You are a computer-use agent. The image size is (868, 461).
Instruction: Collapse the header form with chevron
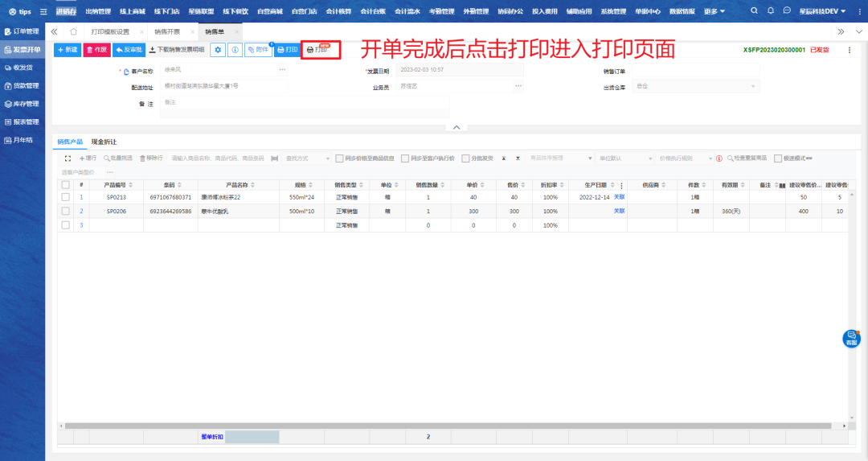456,127
